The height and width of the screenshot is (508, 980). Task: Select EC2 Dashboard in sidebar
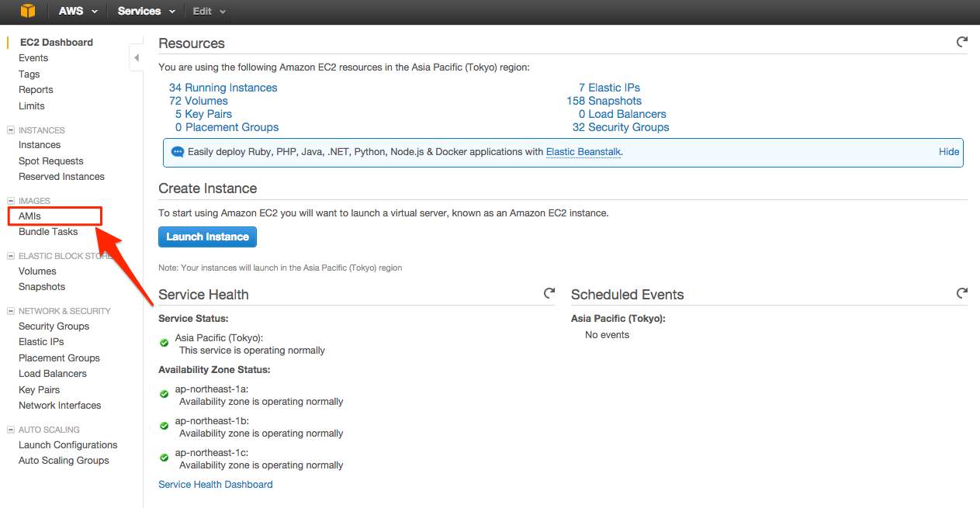56,43
